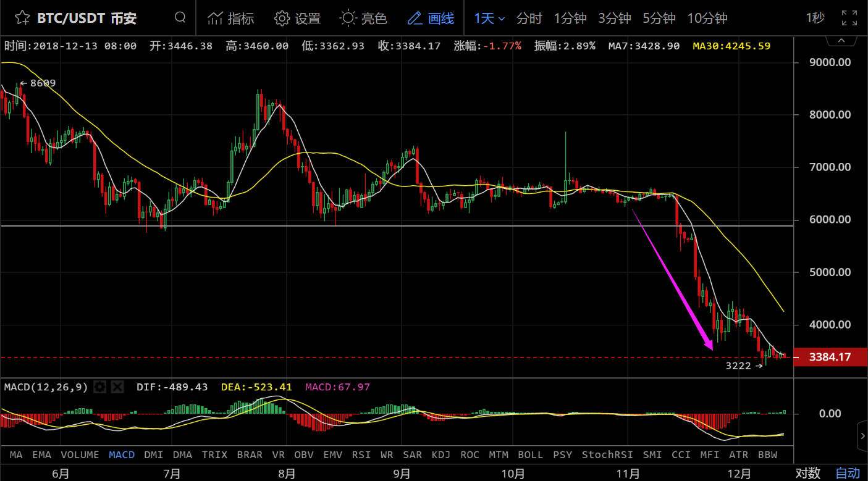Toggle 对数 logarithmic price scale
Viewport: 868px width, 481px height.
[x=807, y=474]
